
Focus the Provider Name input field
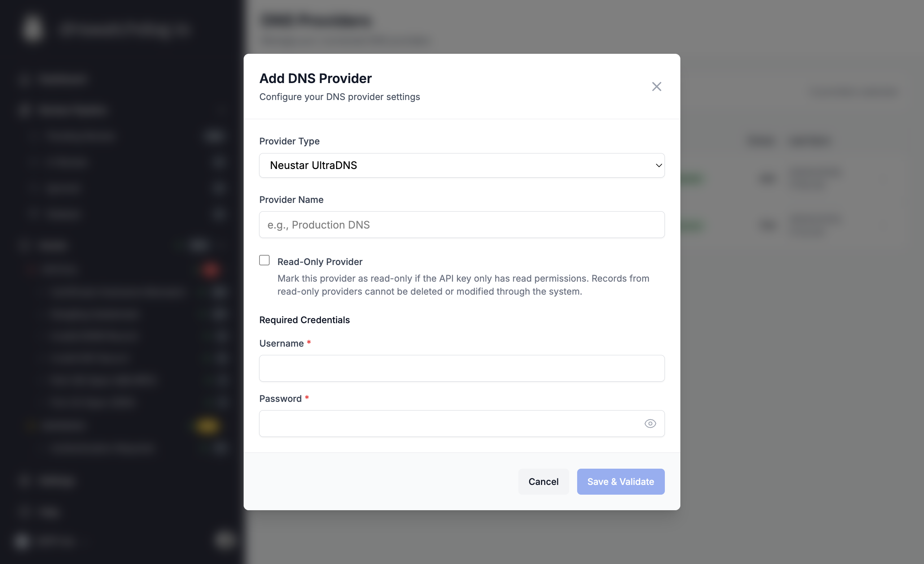[462, 224]
